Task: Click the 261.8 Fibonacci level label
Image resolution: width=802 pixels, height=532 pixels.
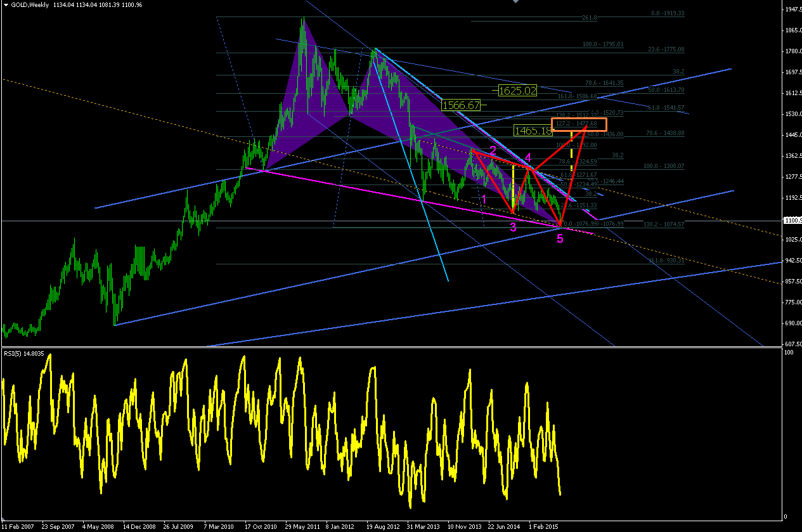Action: (588, 18)
